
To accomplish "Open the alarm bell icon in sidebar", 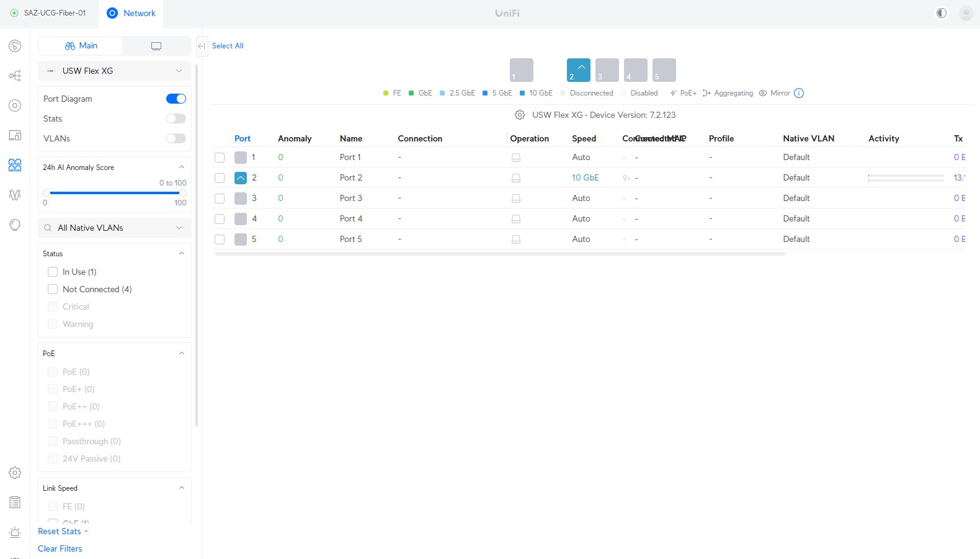I will pyautogui.click(x=15, y=532).
